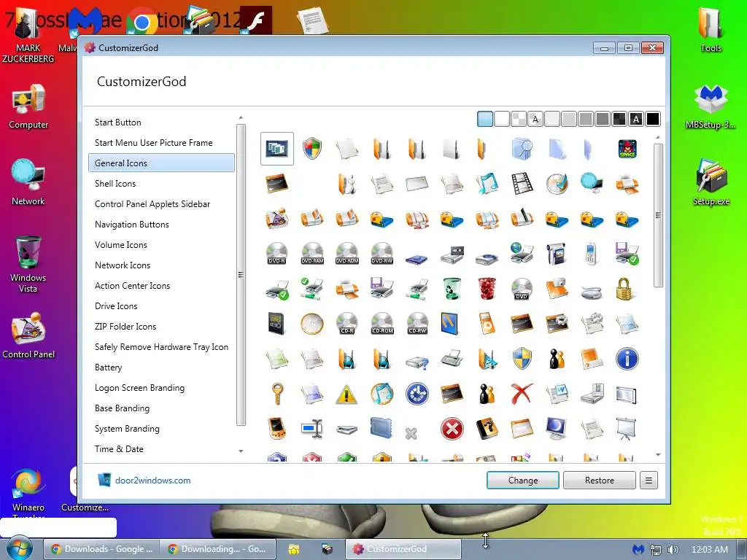
Task: Click the category list scroll-down arrow
Action: click(241, 451)
